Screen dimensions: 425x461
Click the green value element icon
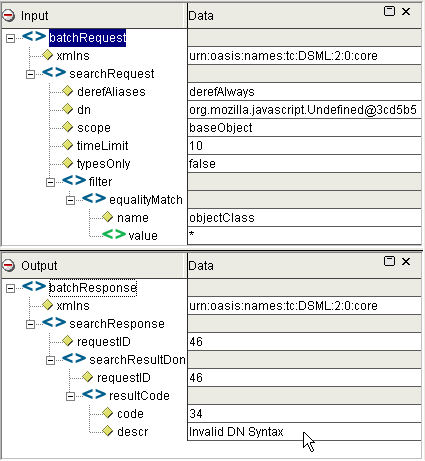[x=114, y=235]
